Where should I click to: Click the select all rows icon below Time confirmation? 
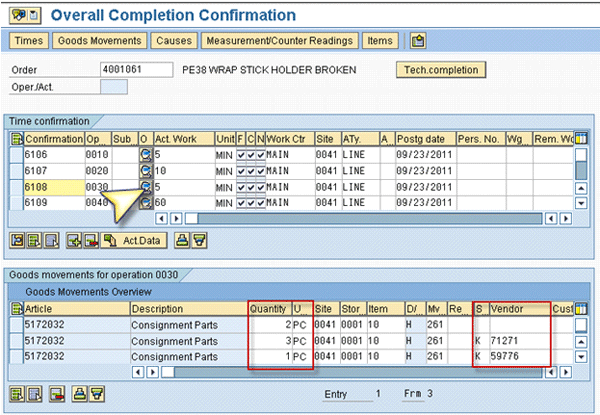[34, 241]
